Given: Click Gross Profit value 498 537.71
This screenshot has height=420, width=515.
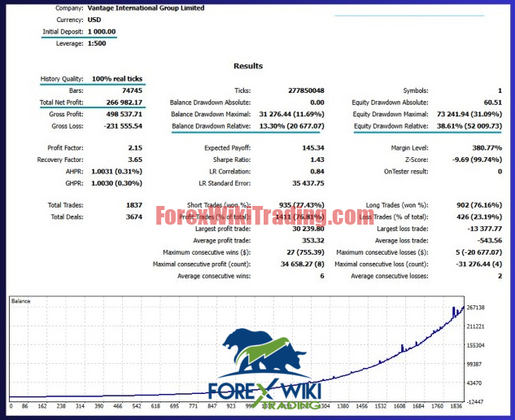Looking at the screenshot, I should 124,115.
